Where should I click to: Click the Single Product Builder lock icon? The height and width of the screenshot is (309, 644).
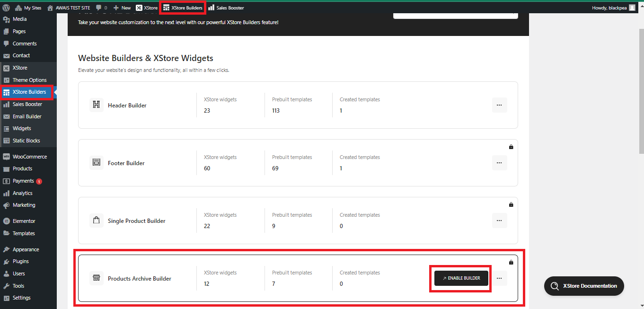511,204
